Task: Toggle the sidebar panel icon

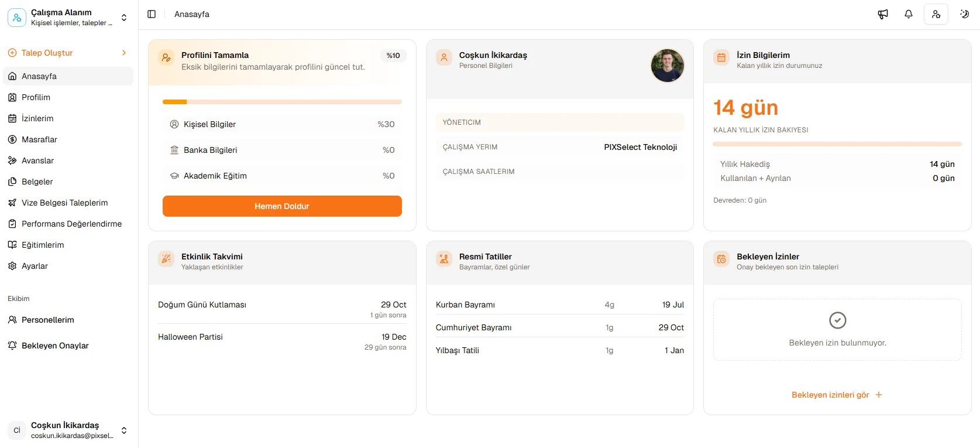Action: coord(152,14)
